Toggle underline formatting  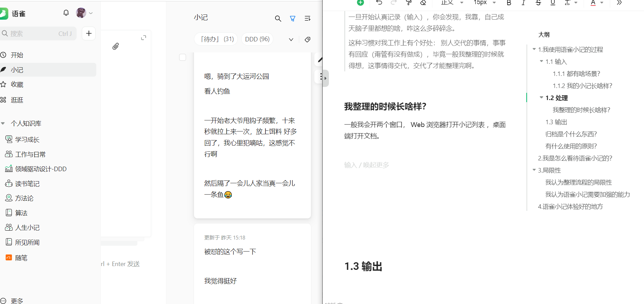click(x=553, y=3)
